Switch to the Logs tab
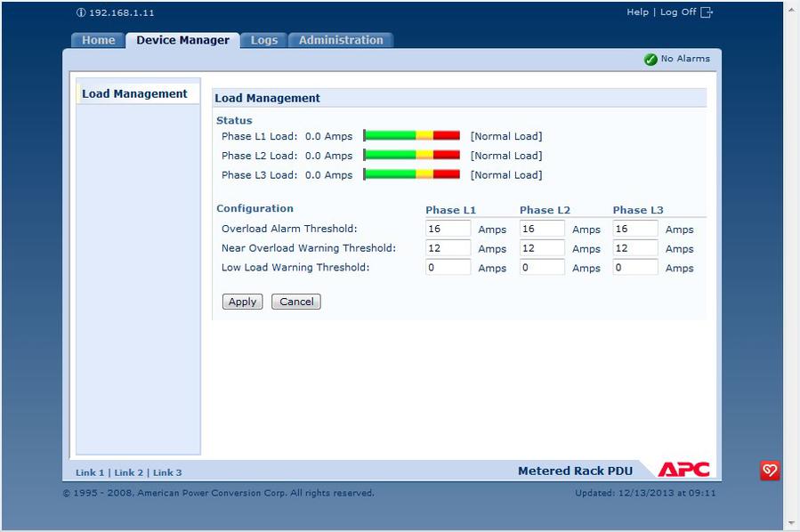The height and width of the screenshot is (532, 800). 263,40
